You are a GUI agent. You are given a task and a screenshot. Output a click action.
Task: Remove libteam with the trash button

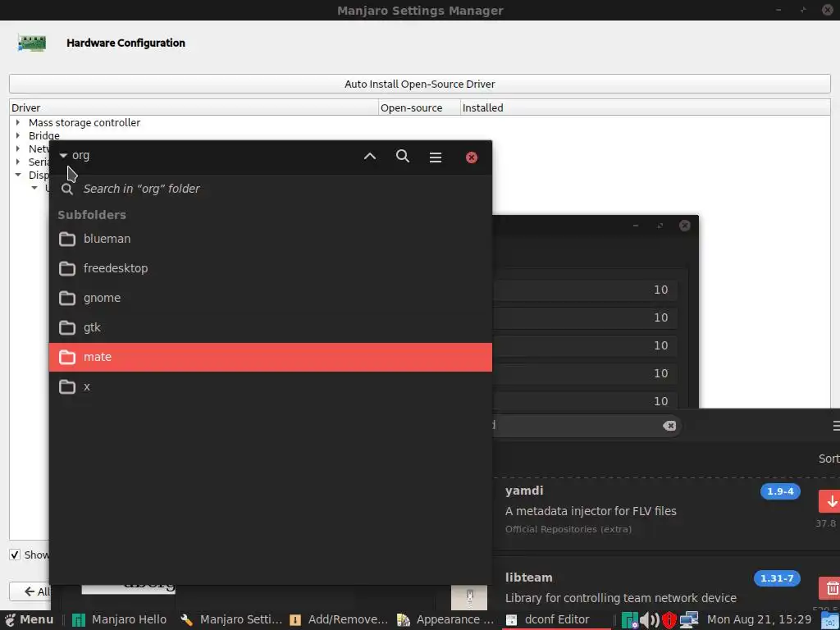coord(829,588)
